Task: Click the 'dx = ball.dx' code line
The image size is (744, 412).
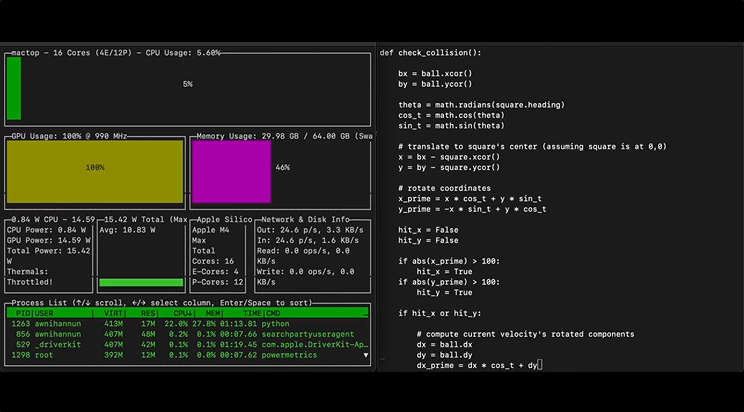Action: click(x=445, y=345)
